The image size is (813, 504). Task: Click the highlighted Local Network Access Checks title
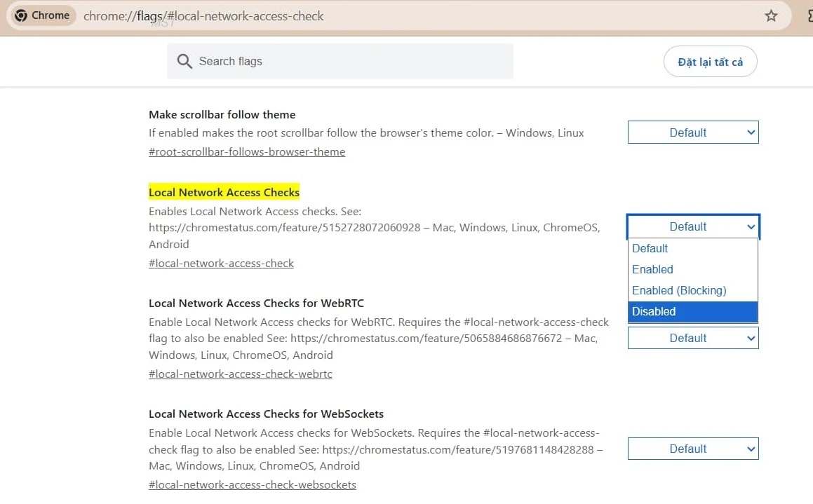pos(224,192)
